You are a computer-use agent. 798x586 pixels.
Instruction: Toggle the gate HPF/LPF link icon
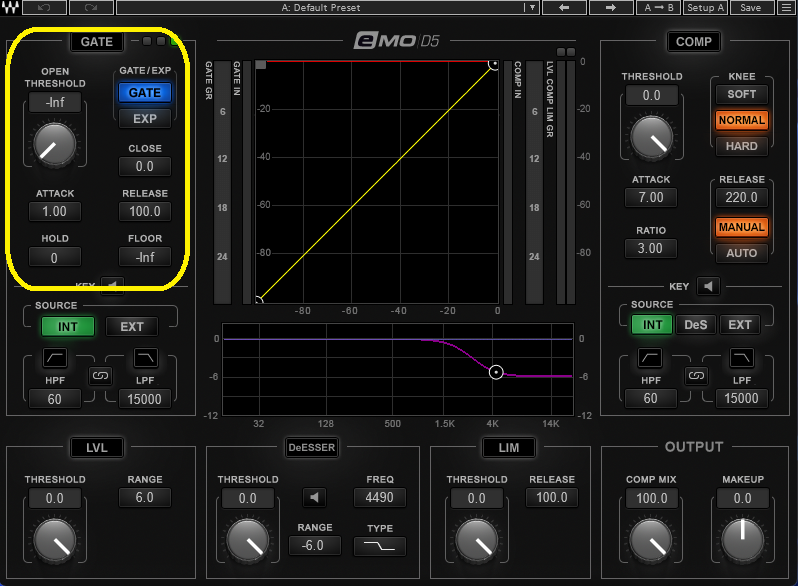pos(99,376)
